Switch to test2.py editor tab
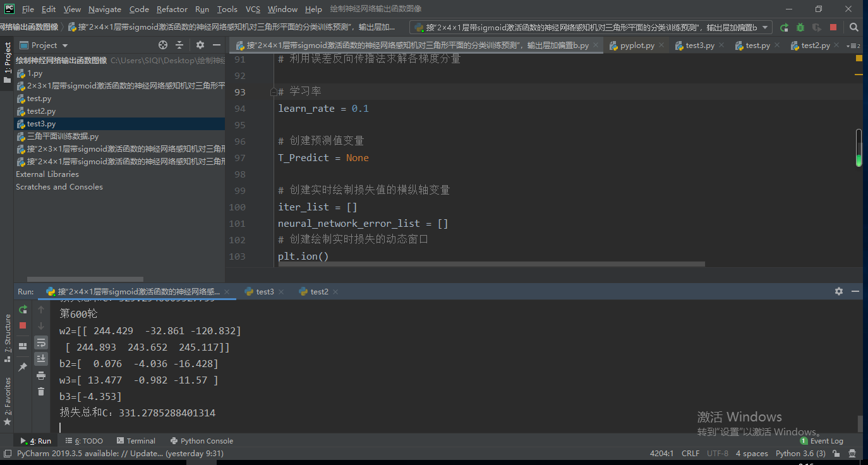Screen dimensions: 868x465 [815, 45]
